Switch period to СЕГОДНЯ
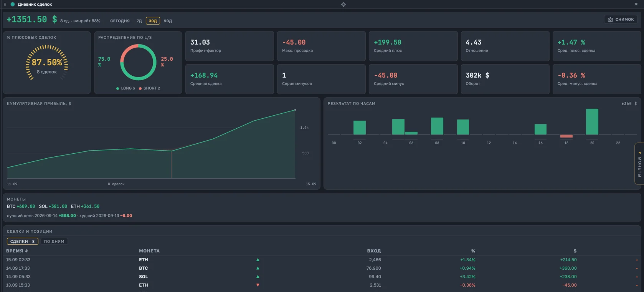The width and height of the screenshot is (644, 292). pos(120,21)
